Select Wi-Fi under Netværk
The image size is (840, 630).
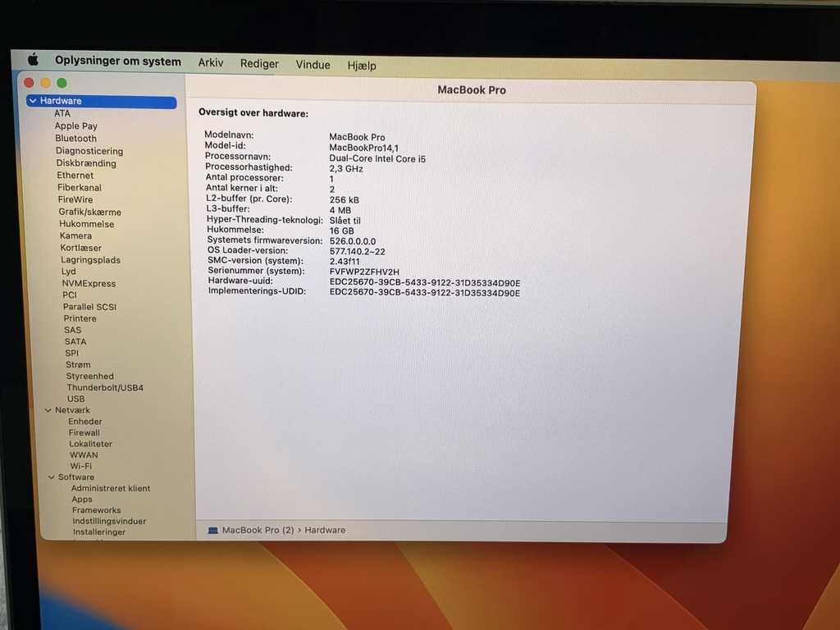(x=81, y=466)
